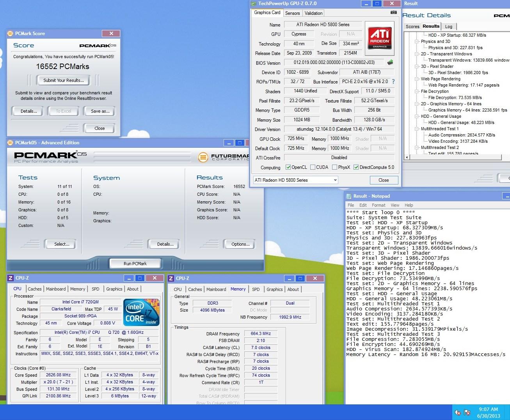Click the ATI Radeon logo in GPU-Z
Viewport: 510px width, 420px height.
click(380, 38)
